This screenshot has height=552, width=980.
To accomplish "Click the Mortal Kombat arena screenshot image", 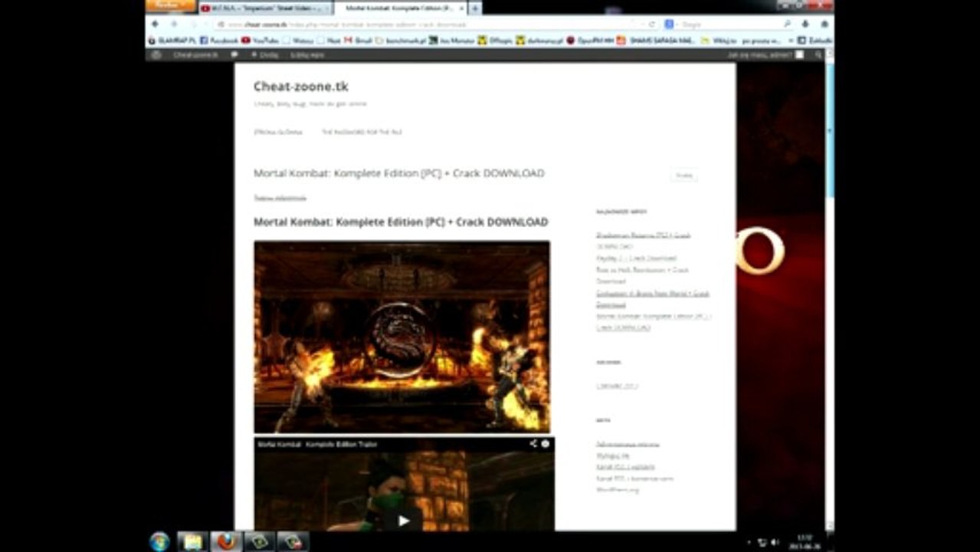I will [x=402, y=337].
